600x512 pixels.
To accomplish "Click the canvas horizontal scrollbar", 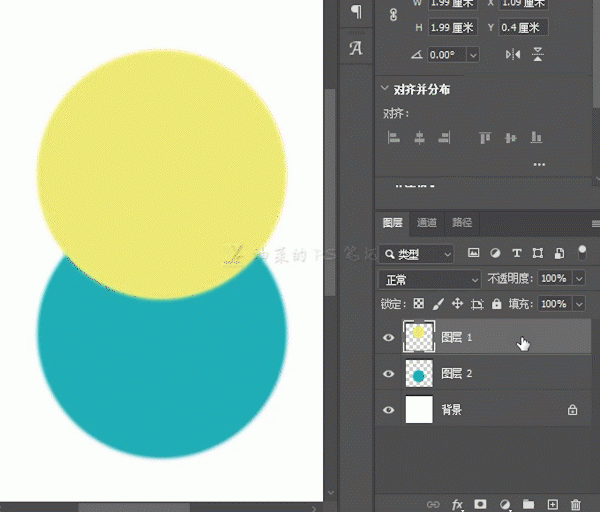I will point(135,508).
